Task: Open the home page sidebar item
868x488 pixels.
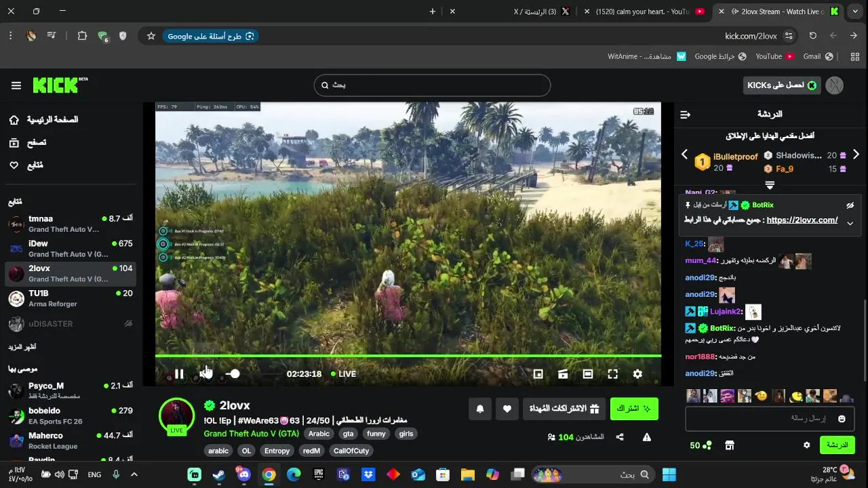Action: (43, 120)
